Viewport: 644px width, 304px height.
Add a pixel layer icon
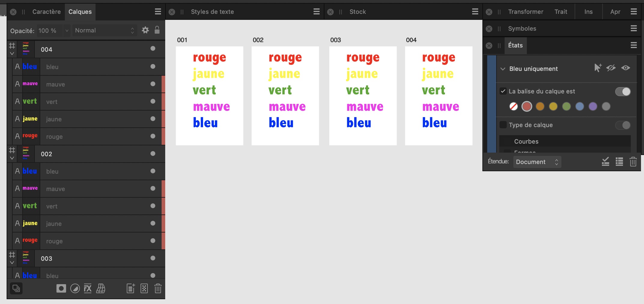point(144,289)
